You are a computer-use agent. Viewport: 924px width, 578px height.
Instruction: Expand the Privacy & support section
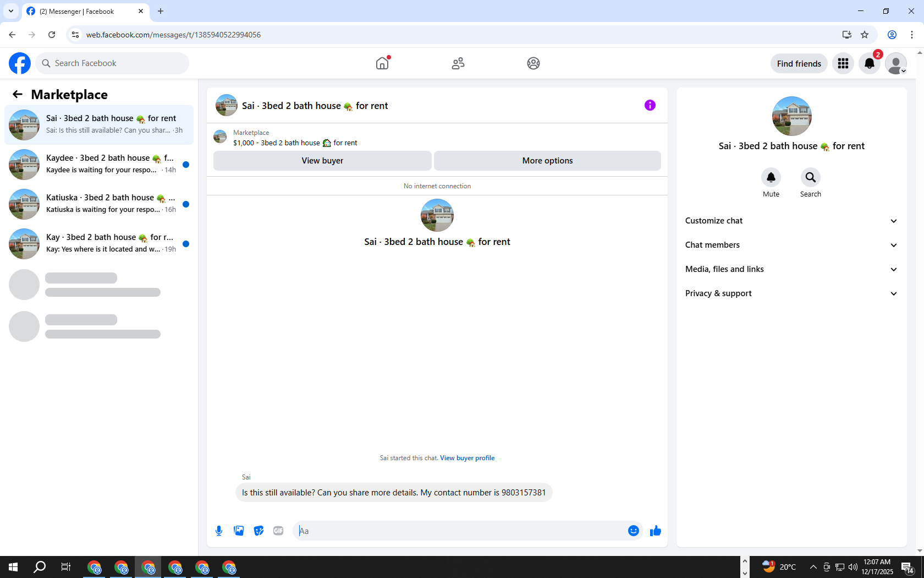click(x=791, y=293)
